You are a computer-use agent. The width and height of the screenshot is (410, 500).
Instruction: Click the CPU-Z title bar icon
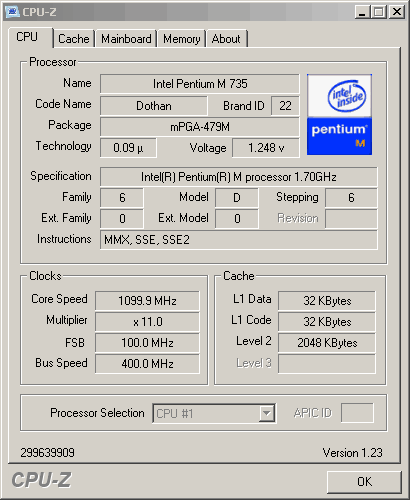13,12
